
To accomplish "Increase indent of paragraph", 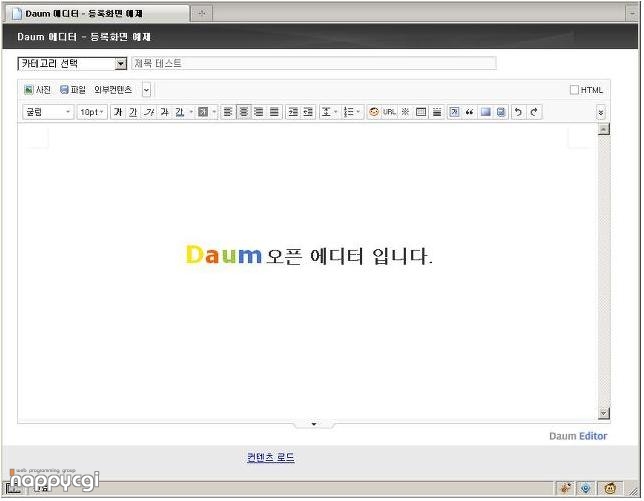I will coord(293,112).
